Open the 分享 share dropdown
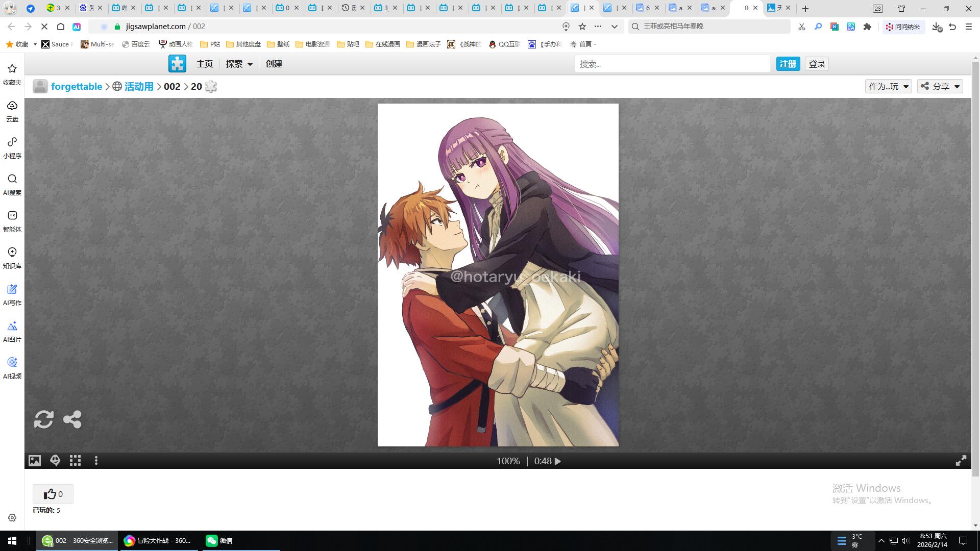980x551 pixels. coord(940,86)
